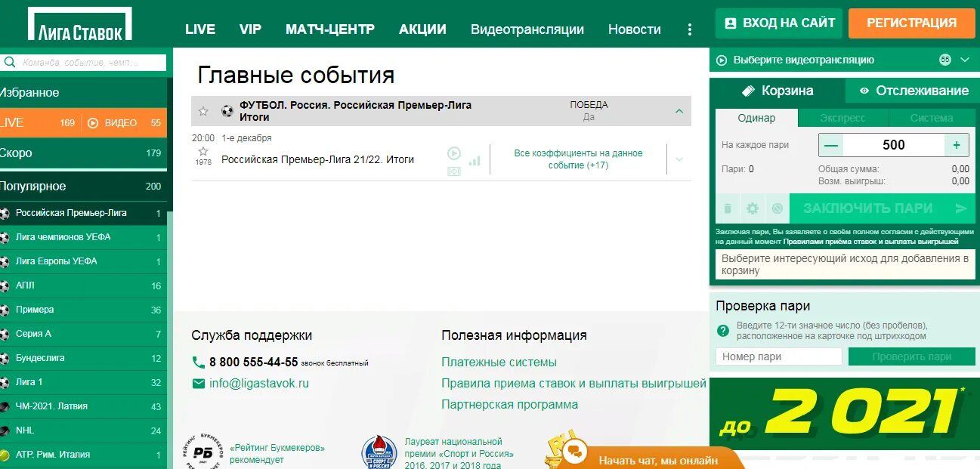
Task: Open bet slip settings gear icon
Action: 753,208
